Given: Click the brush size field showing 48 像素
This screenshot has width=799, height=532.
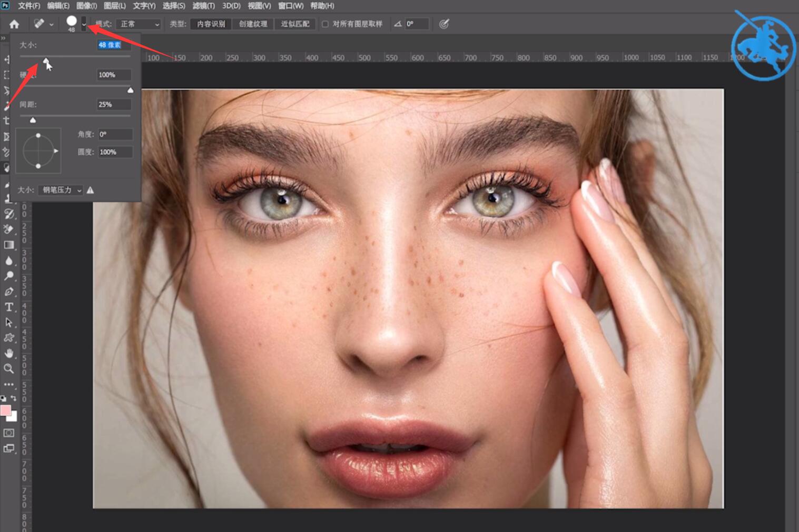Looking at the screenshot, I should pos(114,45).
